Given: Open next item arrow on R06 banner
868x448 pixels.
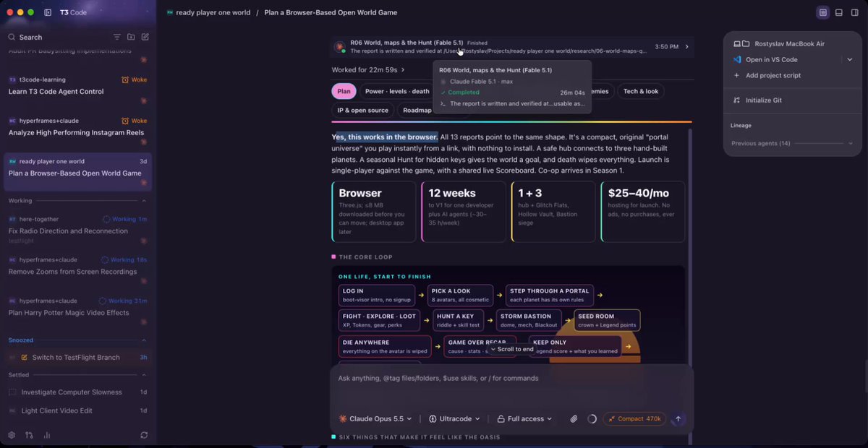Looking at the screenshot, I should tap(686, 47).
